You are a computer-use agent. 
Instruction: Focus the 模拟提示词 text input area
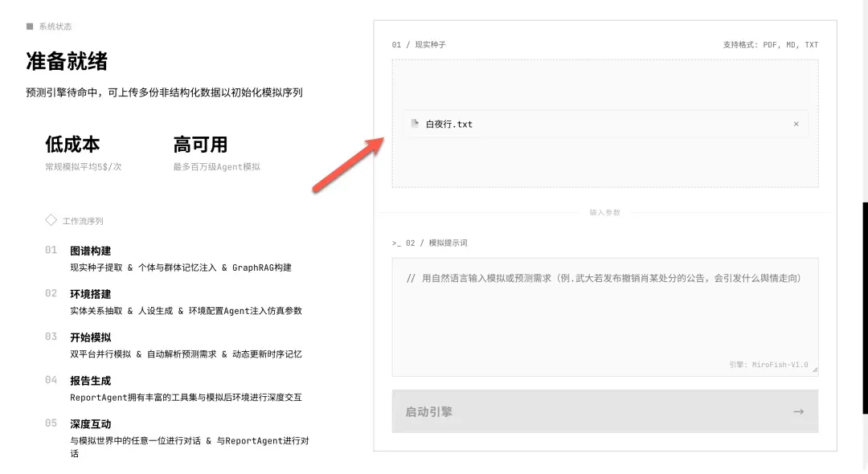tap(604, 321)
